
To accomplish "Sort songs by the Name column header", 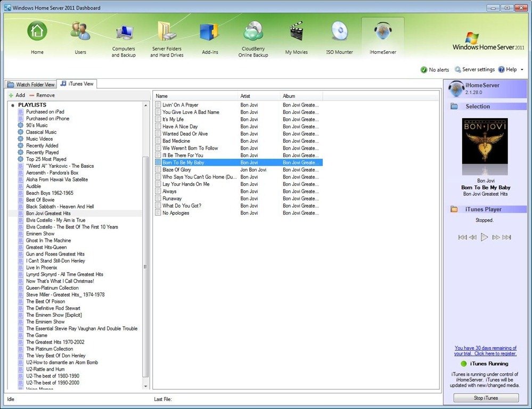I will click(196, 96).
